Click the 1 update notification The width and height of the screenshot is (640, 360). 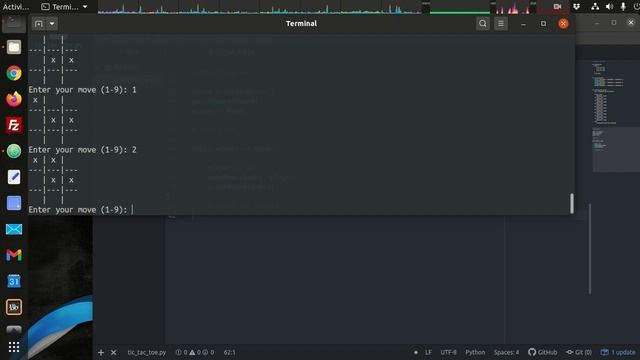click(x=618, y=352)
